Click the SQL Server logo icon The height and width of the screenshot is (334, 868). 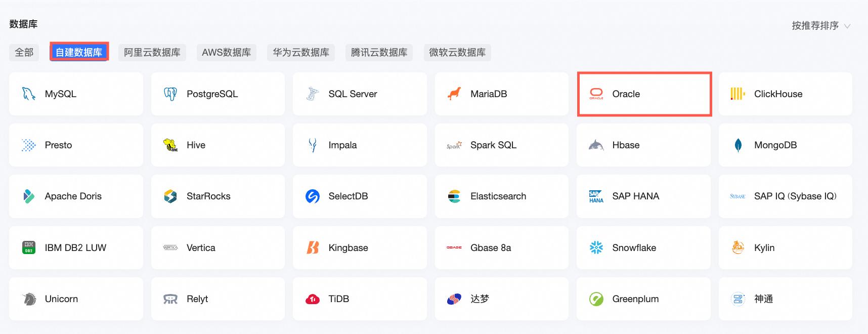point(313,94)
